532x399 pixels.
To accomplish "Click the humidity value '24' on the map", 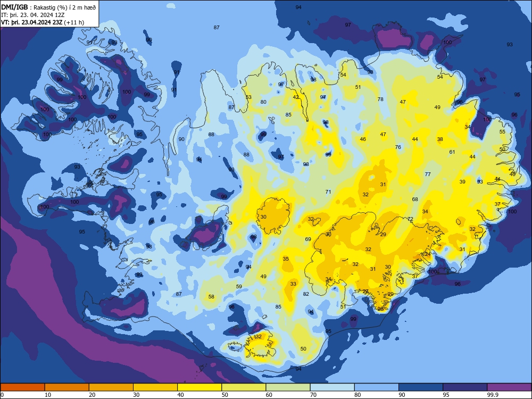I will click(x=428, y=254).
